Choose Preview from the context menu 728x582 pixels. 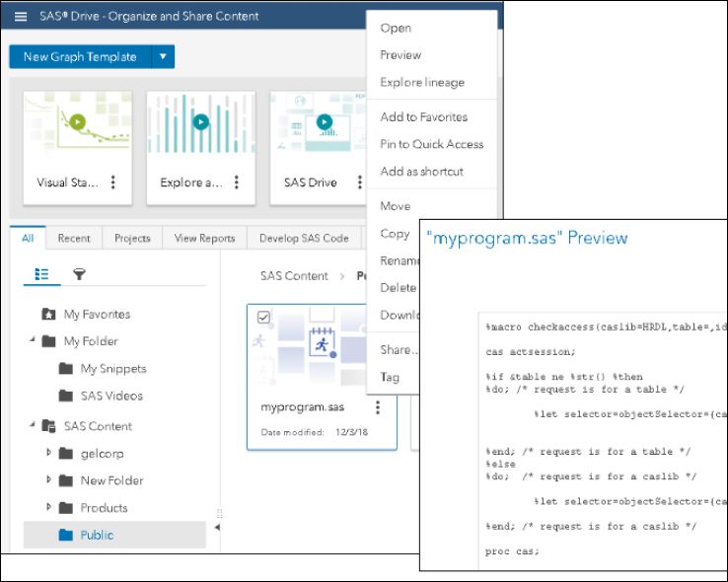[400, 55]
